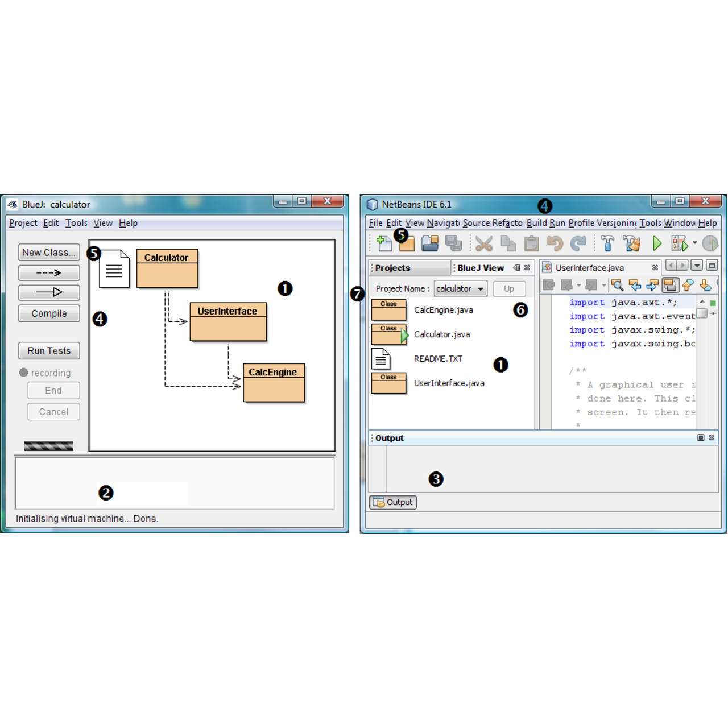
Task: Select CalcEngine.java in the BlueJ View list
Action: click(x=443, y=310)
